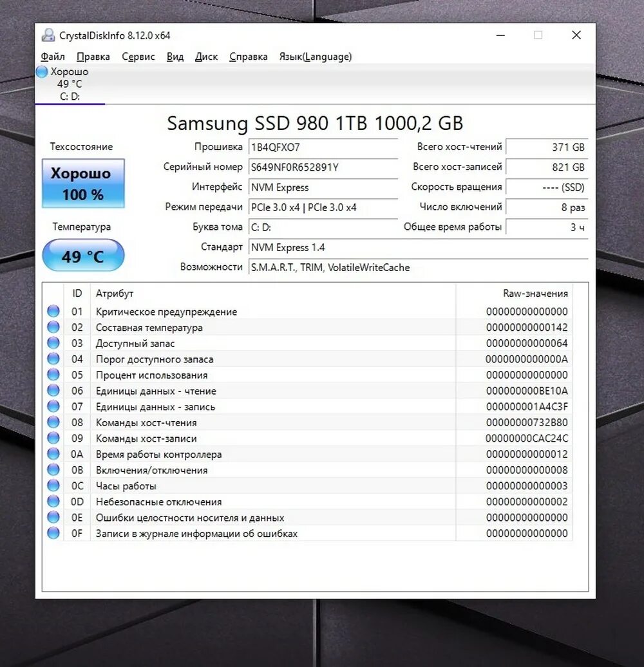Click the CrystalDiskInfo app icon in title bar

tap(48, 35)
